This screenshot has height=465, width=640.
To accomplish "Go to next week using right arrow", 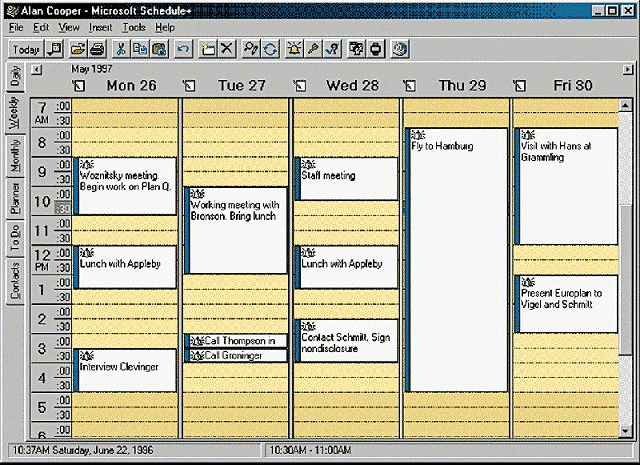I will click(626, 69).
